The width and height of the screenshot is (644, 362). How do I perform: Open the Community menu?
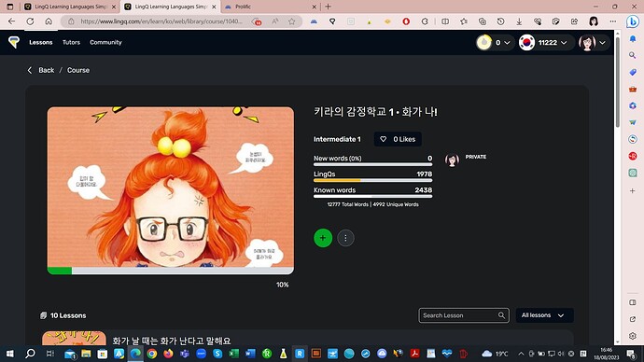105,42
